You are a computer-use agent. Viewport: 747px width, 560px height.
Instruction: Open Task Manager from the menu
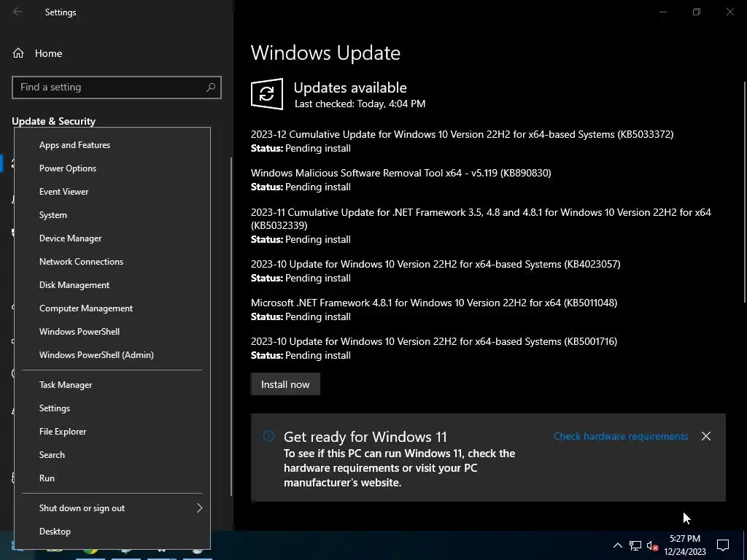coord(112,385)
